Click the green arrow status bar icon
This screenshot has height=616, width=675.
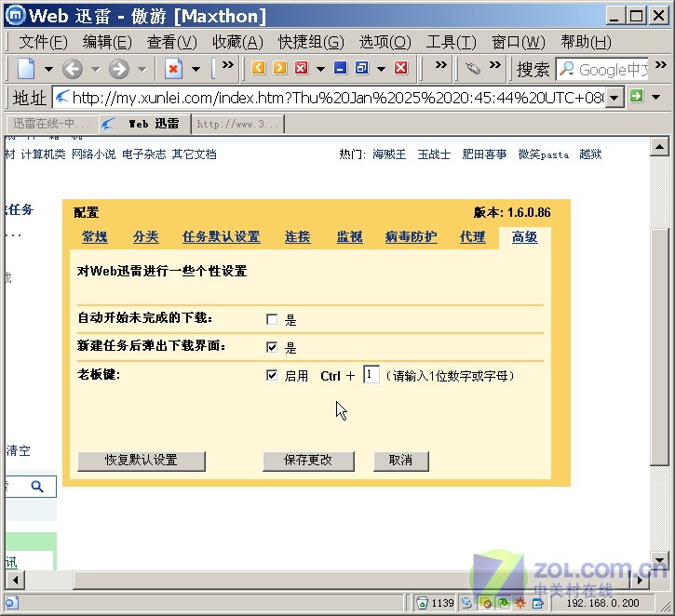503,603
